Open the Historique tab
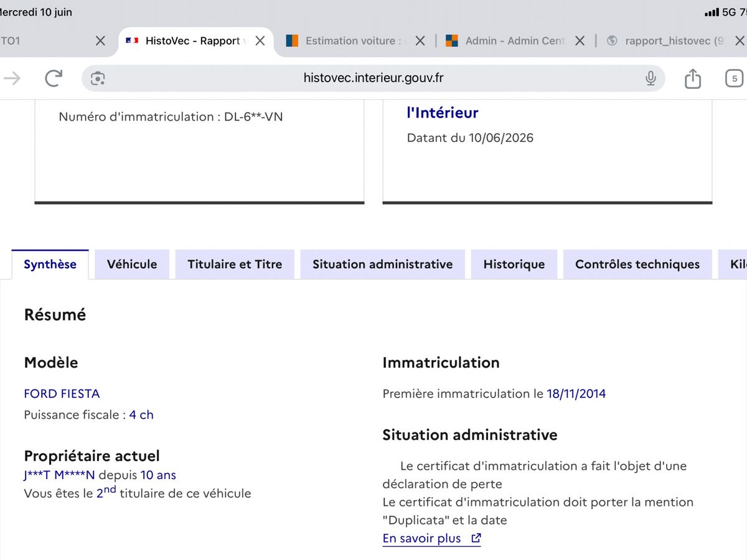Image resolution: width=747 pixels, height=560 pixels. pyautogui.click(x=514, y=264)
